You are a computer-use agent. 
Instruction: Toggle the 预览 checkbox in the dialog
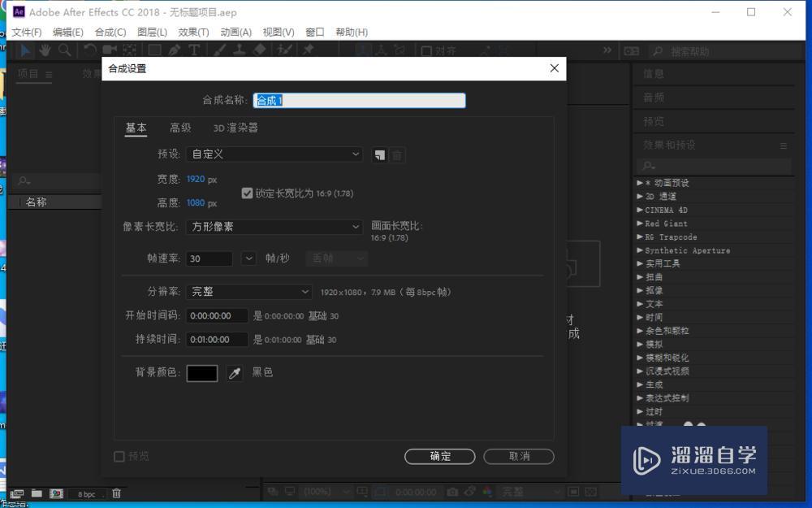(x=119, y=456)
